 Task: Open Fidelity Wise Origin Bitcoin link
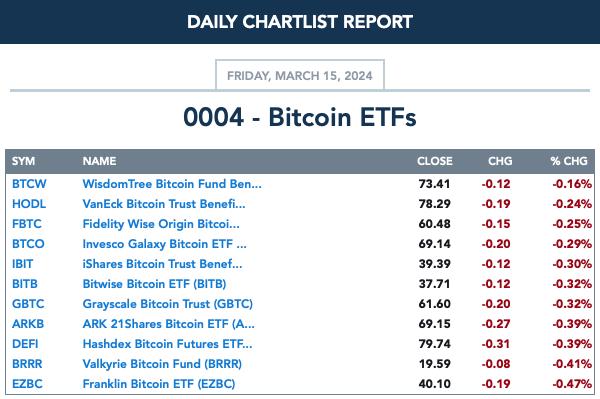point(161,224)
